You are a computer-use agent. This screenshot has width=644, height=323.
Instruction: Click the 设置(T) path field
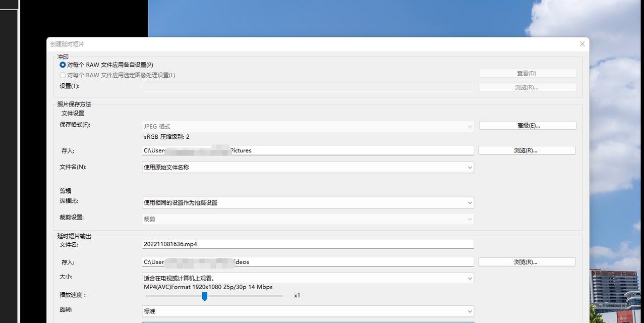tap(307, 87)
